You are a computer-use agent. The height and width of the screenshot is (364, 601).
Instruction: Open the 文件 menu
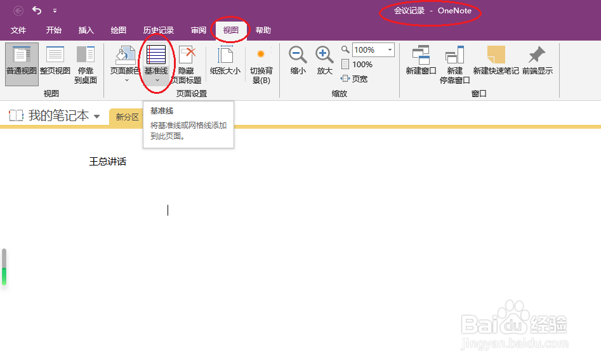click(x=18, y=30)
